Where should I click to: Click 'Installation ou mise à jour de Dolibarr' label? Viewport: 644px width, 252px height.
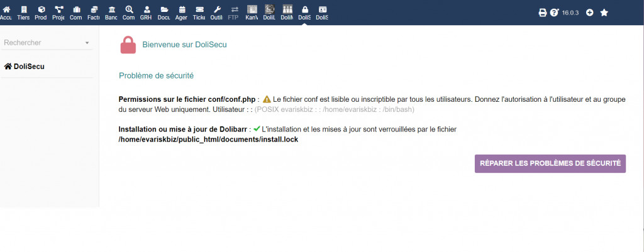click(183, 129)
